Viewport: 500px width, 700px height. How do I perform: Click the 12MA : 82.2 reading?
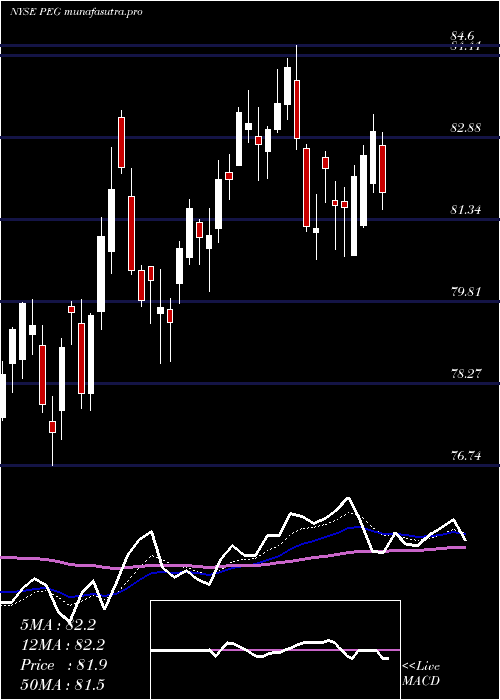point(62,645)
